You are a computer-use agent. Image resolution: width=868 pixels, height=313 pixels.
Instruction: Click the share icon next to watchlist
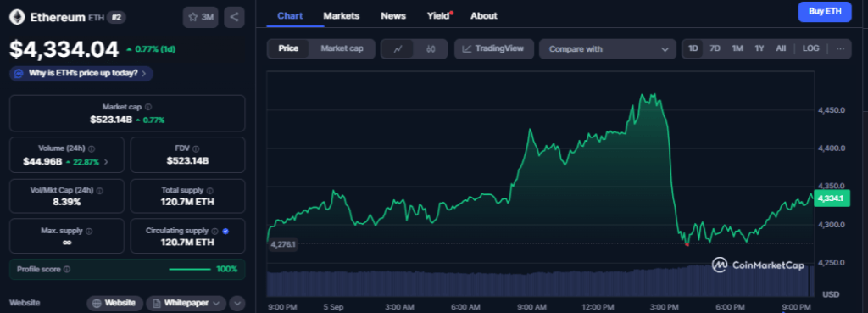point(234,17)
